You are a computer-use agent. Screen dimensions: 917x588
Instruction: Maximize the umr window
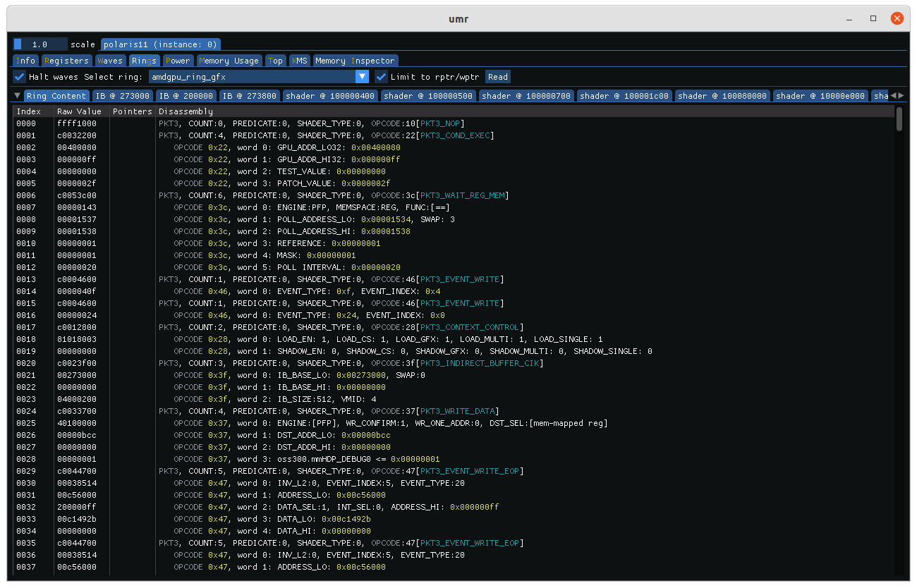[873, 18]
